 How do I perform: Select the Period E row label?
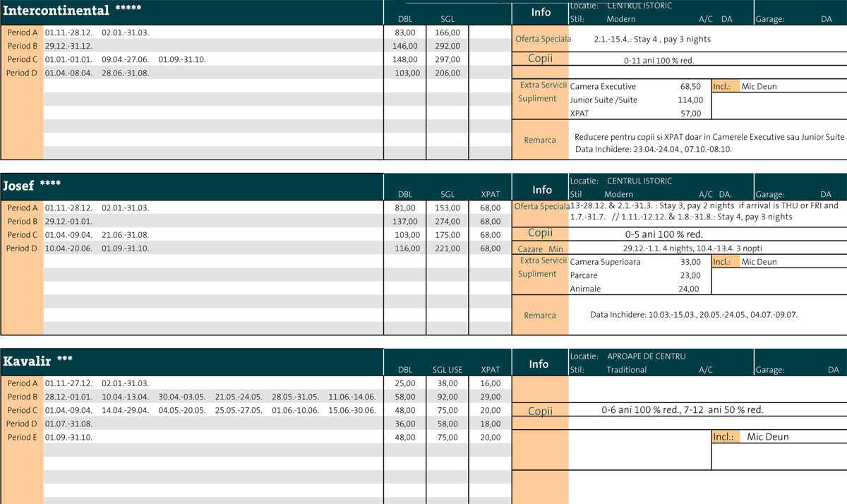pyautogui.click(x=22, y=437)
